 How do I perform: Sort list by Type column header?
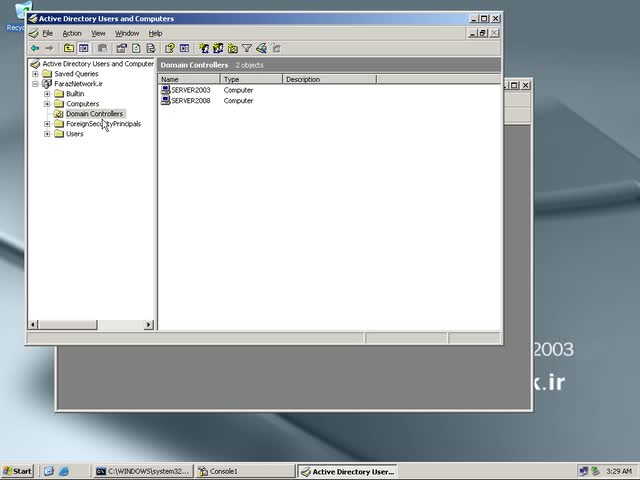click(251, 79)
